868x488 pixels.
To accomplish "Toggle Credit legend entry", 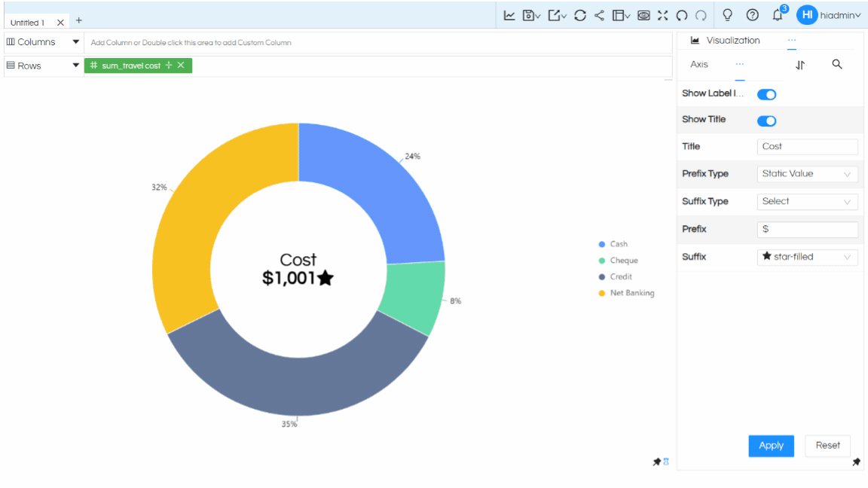I will pyautogui.click(x=616, y=276).
